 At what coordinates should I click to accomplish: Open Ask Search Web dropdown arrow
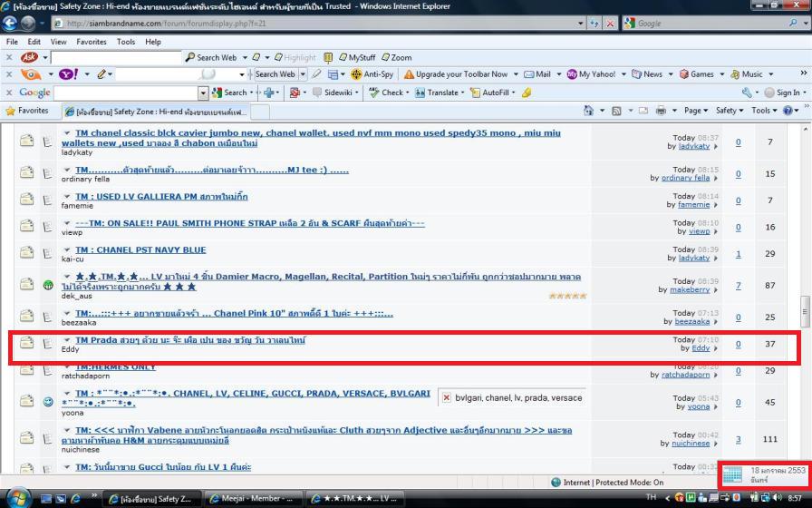pos(245,57)
